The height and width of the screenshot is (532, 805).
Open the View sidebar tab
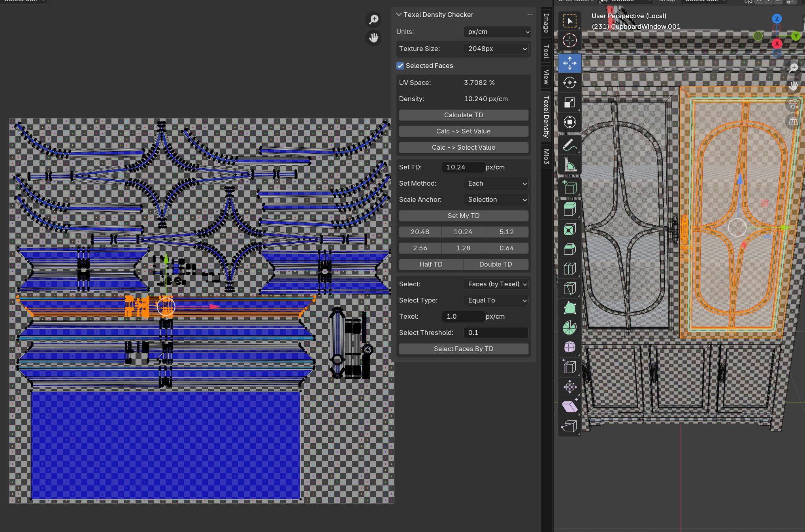tap(546, 77)
